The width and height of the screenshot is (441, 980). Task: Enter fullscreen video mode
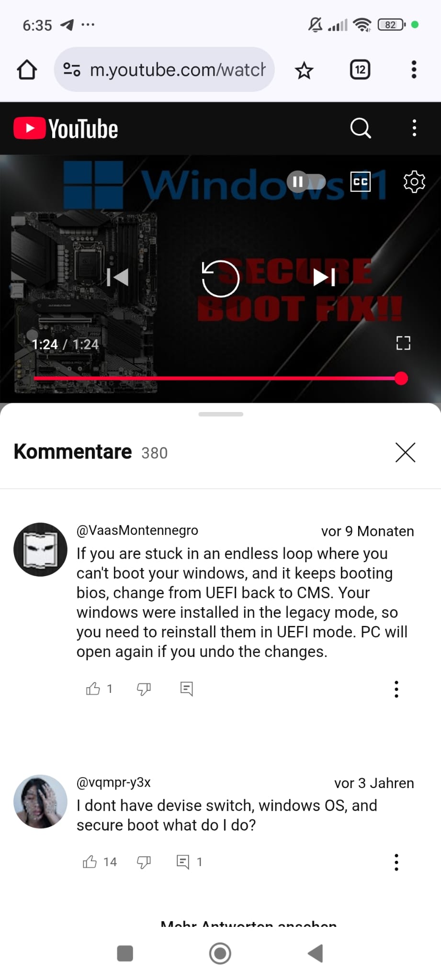click(403, 343)
